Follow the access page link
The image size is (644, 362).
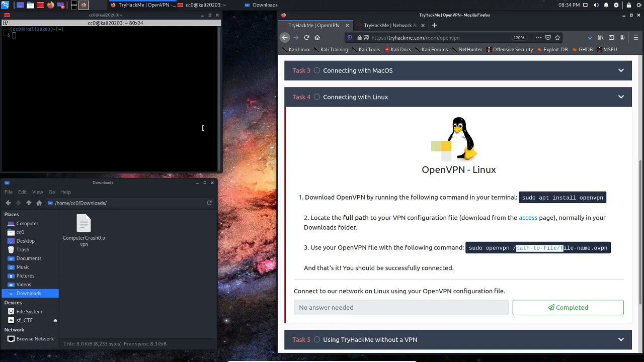(x=528, y=218)
